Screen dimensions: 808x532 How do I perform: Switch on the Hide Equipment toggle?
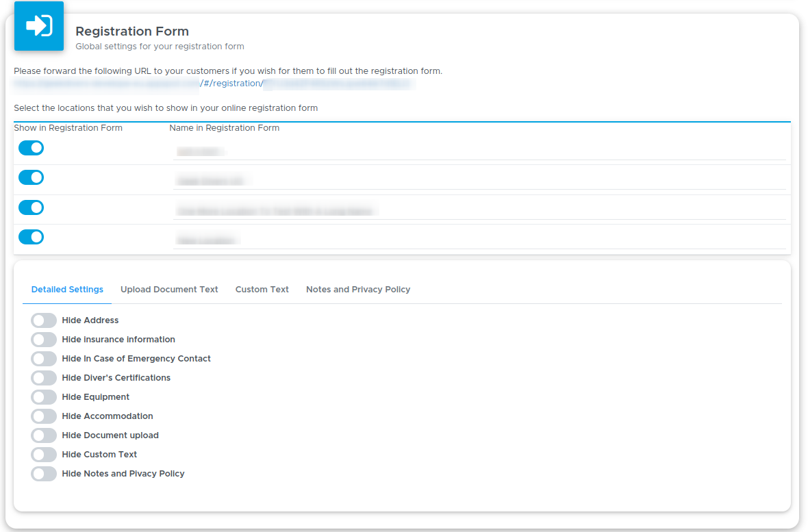click(x=43, y=397)
